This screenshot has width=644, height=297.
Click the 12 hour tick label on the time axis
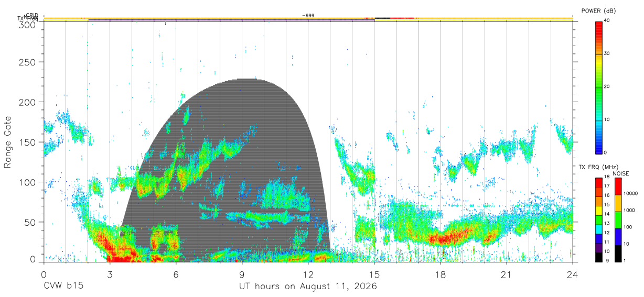[308, 274]
